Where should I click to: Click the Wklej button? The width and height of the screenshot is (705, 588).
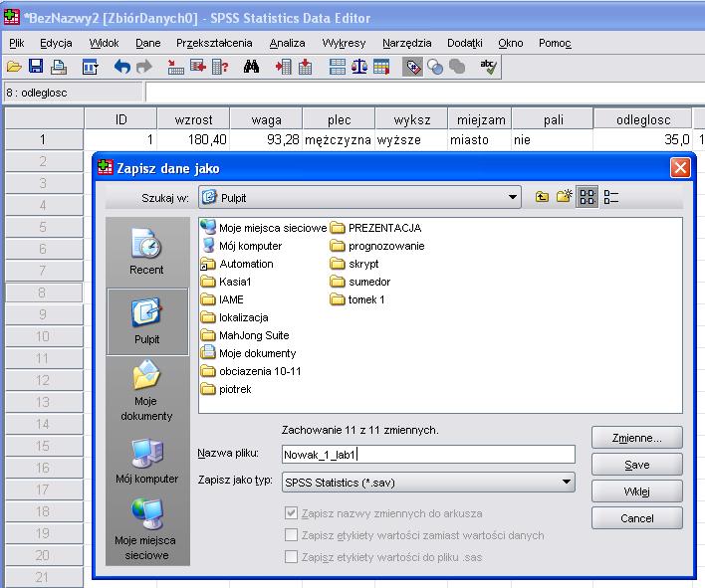tap(637, 491)
